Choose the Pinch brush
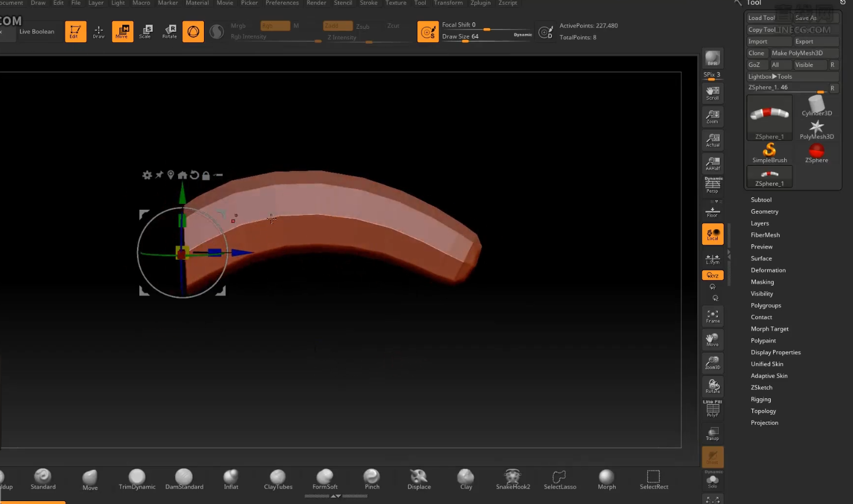 point(372,479)
